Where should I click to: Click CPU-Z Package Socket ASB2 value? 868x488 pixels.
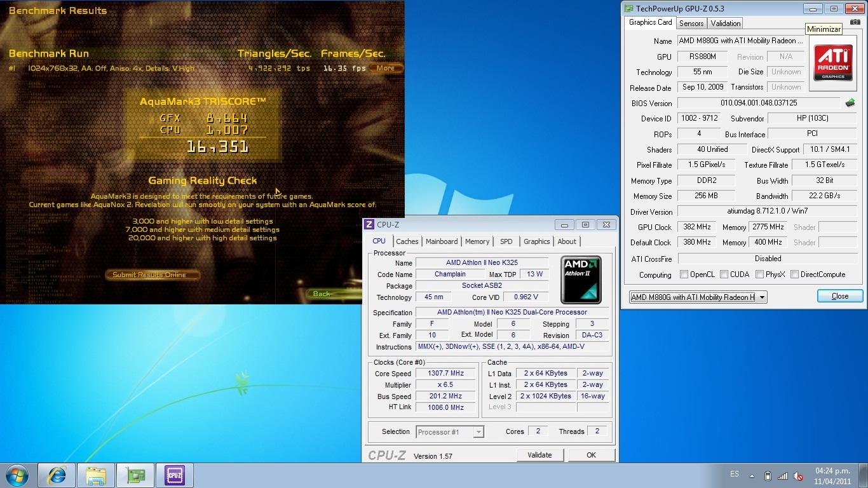pos(482,286)
